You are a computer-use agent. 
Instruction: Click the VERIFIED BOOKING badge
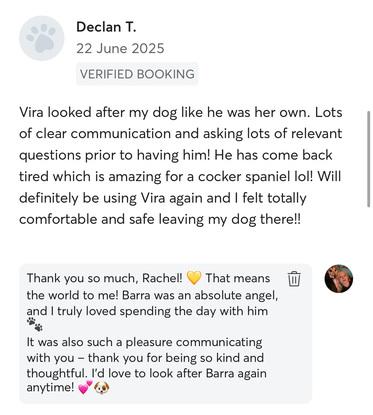coord(137,74)
